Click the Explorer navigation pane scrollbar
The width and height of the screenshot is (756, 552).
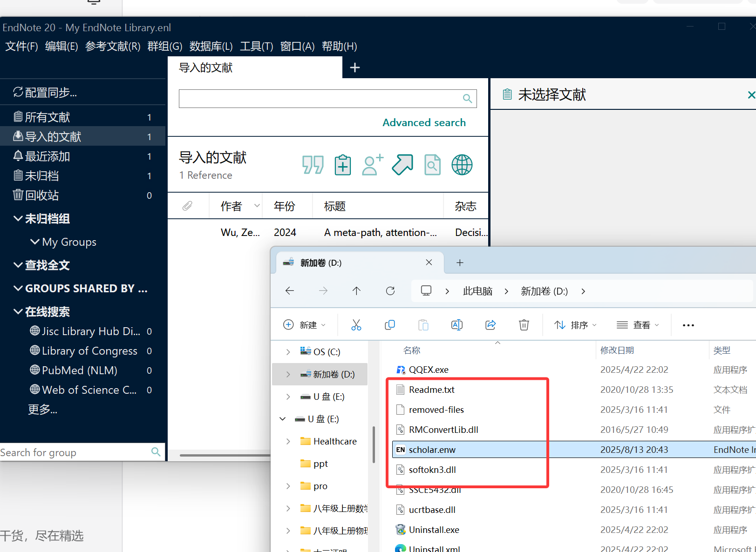tap(374, 445)
